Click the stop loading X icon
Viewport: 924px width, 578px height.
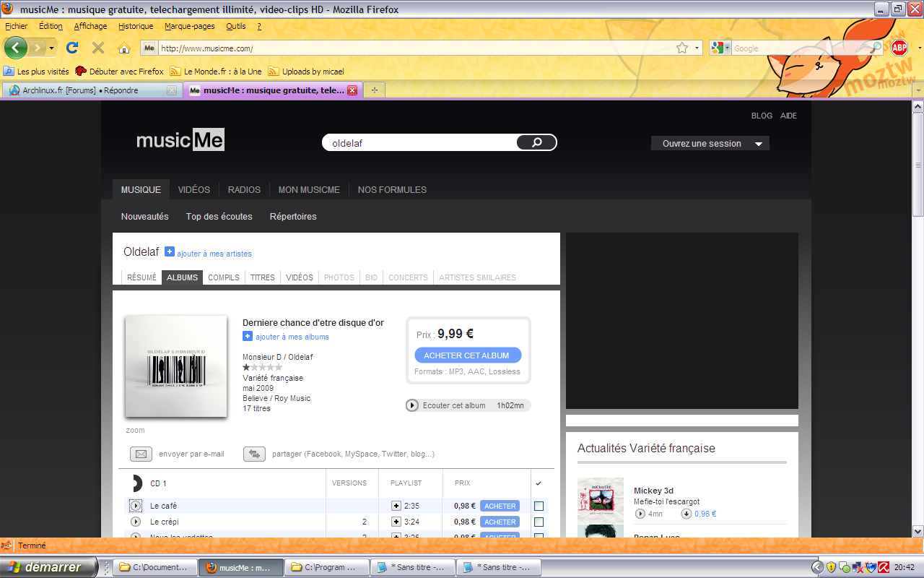(98, 48)
